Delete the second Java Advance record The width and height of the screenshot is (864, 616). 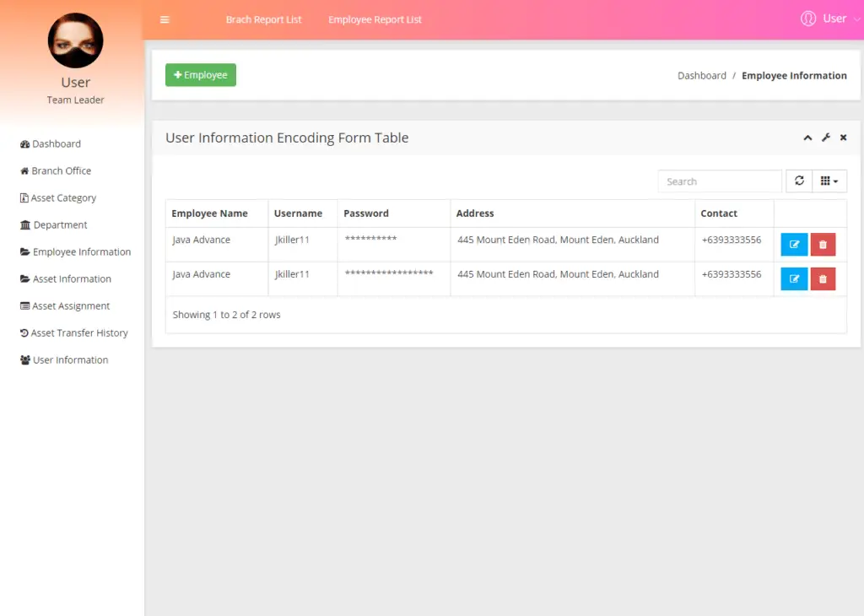click(x=823, y=278)
